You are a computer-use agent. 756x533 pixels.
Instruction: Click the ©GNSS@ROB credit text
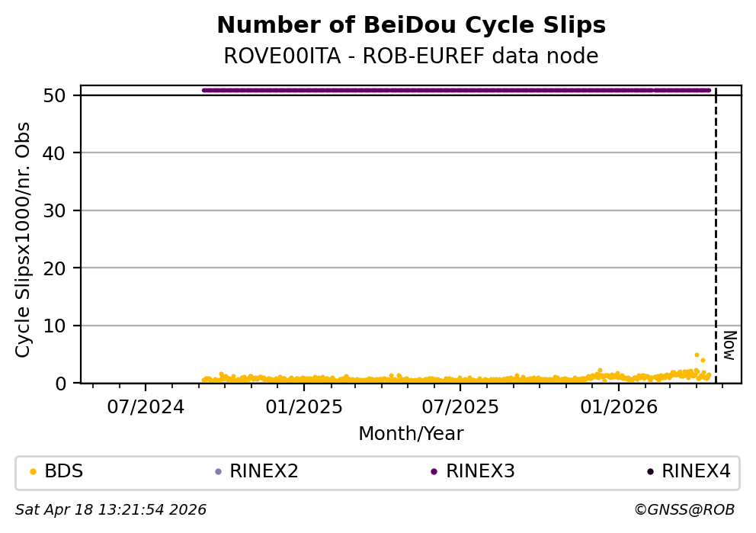684,510
